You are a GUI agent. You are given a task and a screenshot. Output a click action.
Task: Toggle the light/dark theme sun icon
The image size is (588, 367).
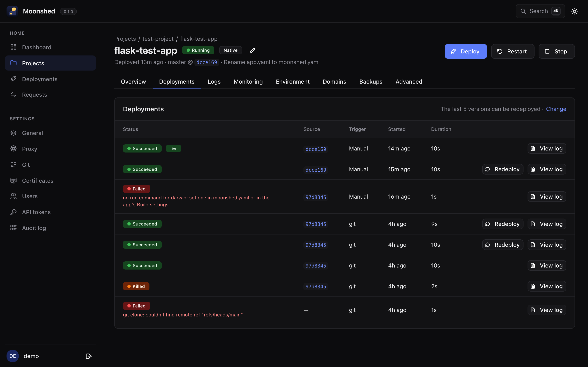pos(574,11)
